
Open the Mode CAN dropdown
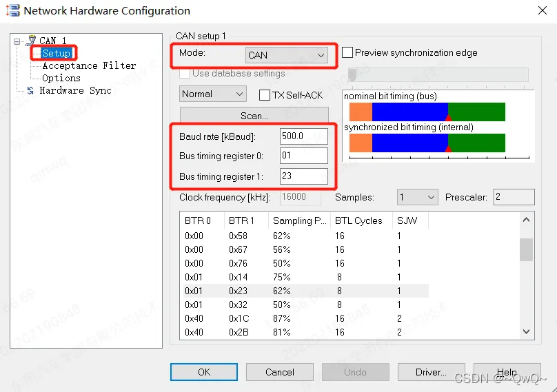(286, 55)
